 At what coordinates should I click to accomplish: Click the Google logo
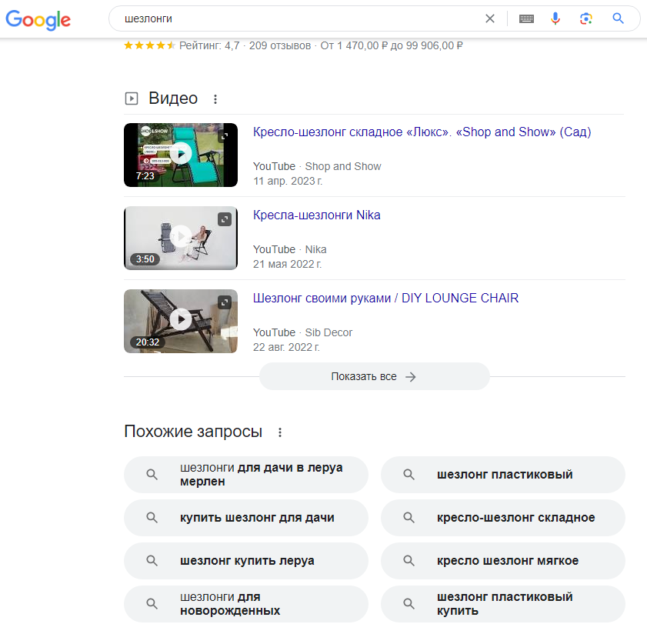click(37, 20)
